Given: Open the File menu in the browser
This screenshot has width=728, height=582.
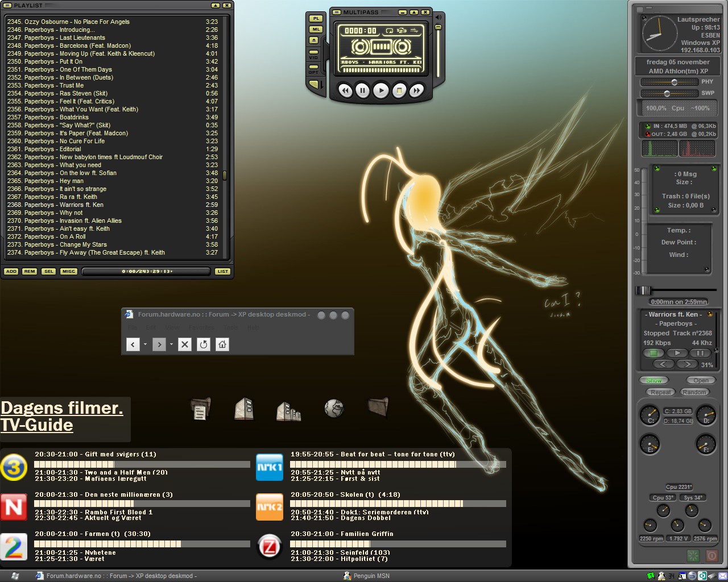Looking at the screenshot, I should tap(133, 327).
